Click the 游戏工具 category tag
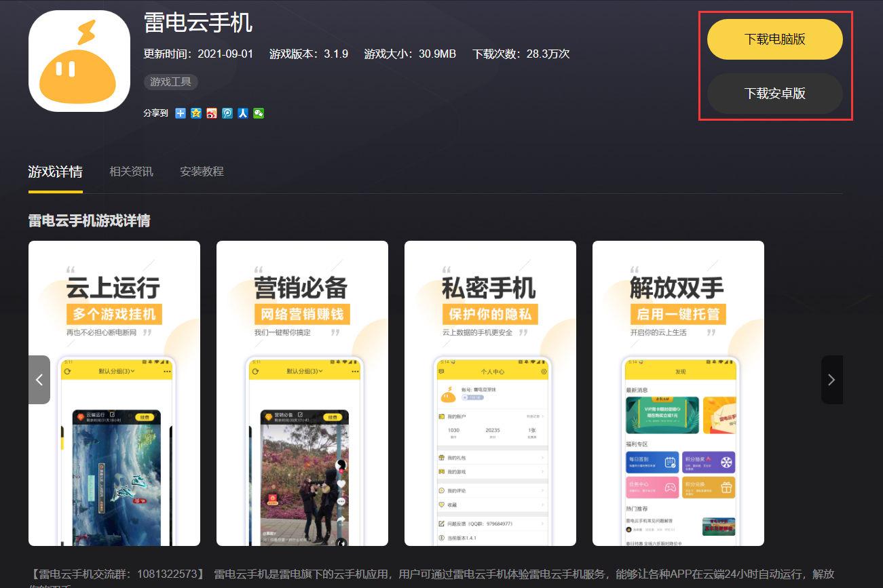This screenshot has height=588, width=883. click(x=170, y=81)
